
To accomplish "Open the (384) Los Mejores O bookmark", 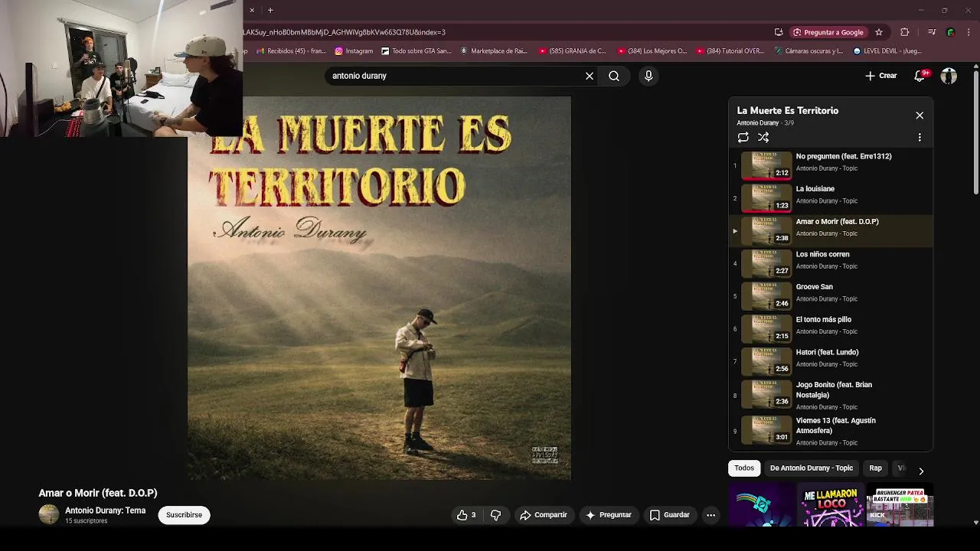I will click(652, 51).
